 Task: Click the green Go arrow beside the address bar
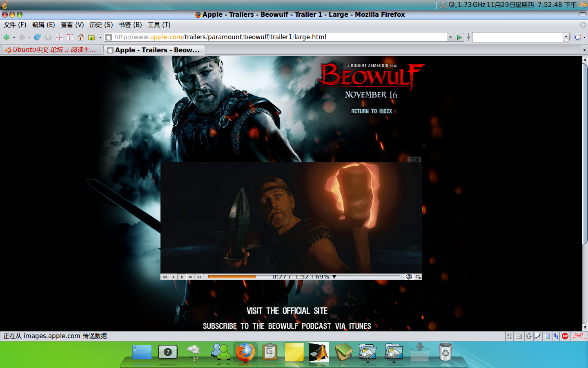point(459,37)
